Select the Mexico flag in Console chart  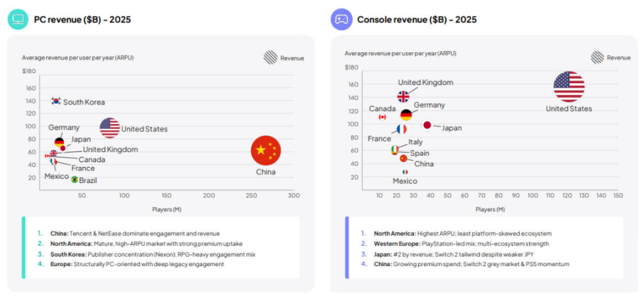click(405, 172)
